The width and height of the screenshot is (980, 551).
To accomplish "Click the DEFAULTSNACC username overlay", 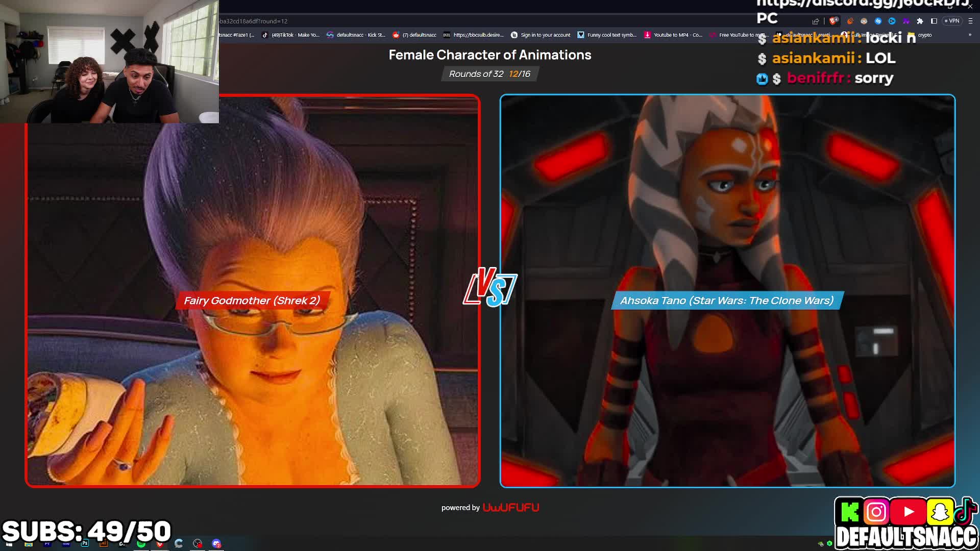I will [906, 537].
